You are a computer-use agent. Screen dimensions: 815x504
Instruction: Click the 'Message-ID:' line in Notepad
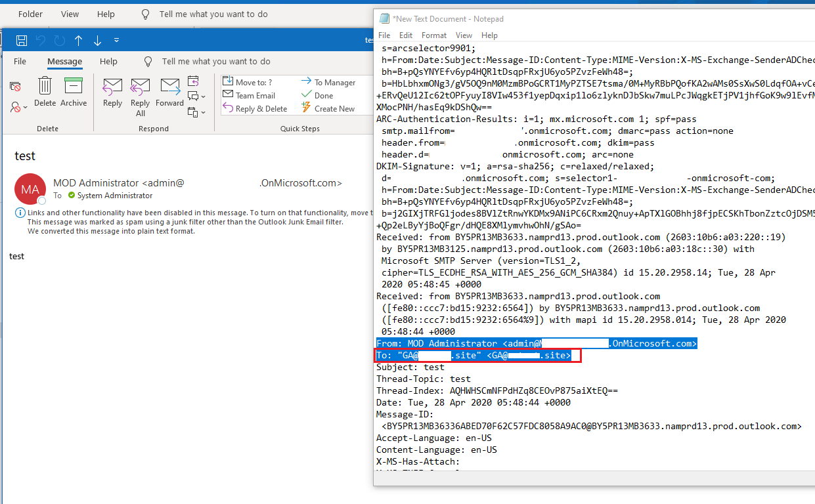click(405, 415)
